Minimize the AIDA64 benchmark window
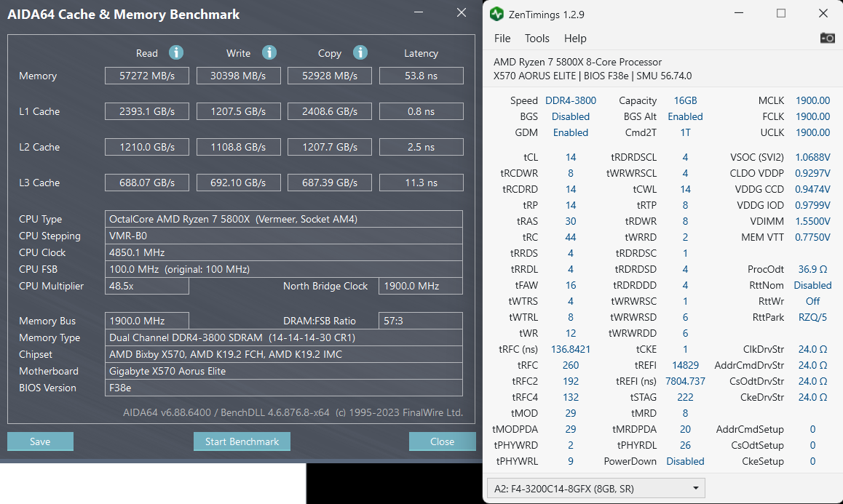The width and height of the screenshot is (843, 504). pyautogui.click(x=419, y=12)
